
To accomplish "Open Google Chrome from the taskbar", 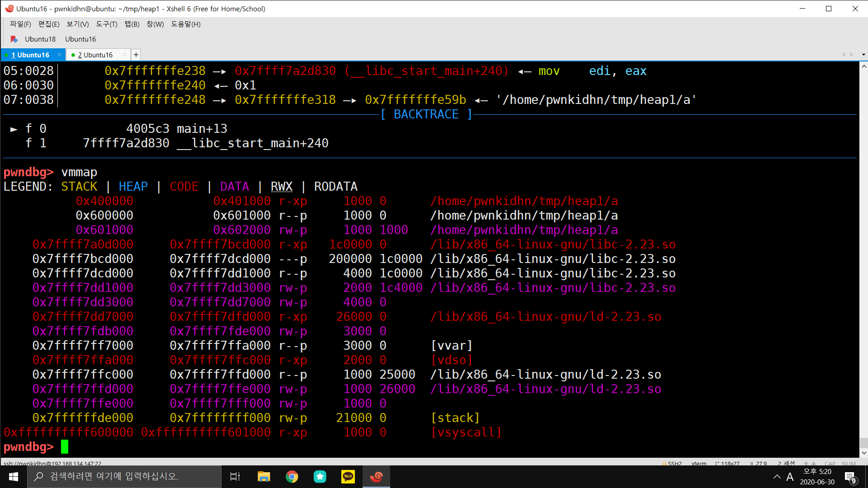I will coord(292,477).
